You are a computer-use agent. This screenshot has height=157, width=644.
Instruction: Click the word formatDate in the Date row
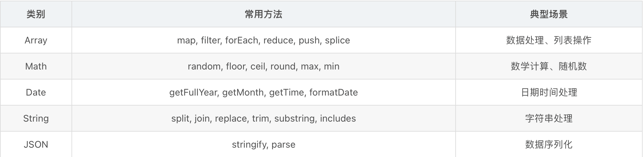(x=333, y=93)
